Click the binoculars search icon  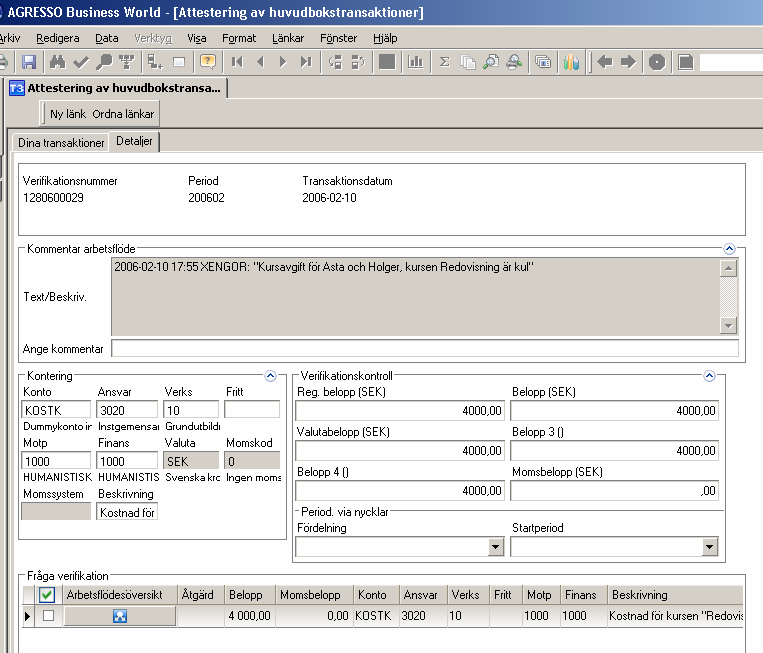pyautogui.click(x=57, y=62)
